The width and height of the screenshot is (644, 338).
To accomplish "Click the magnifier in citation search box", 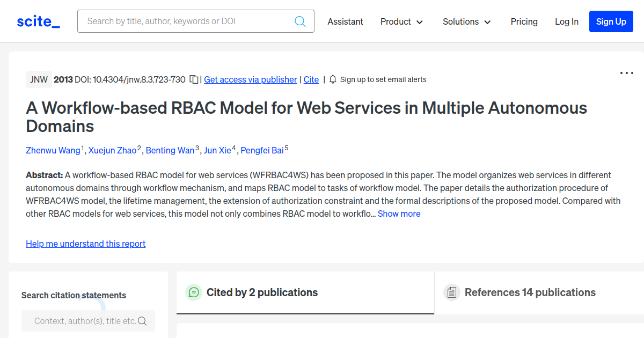I will point(142,321).
